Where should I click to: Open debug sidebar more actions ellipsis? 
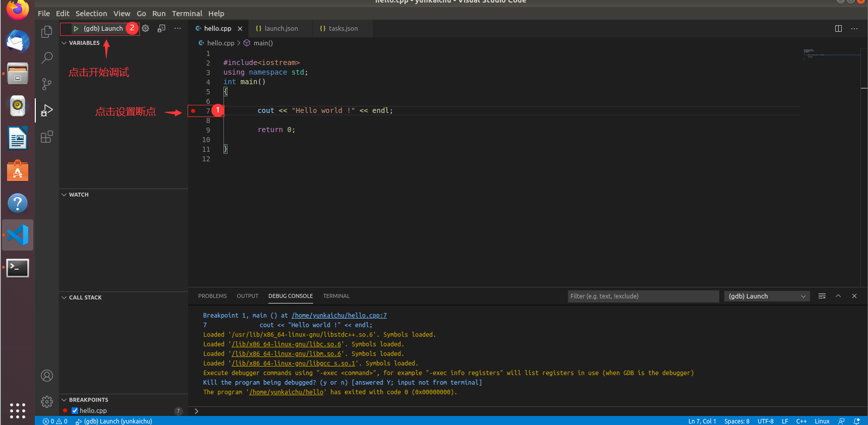coord(178,28)
